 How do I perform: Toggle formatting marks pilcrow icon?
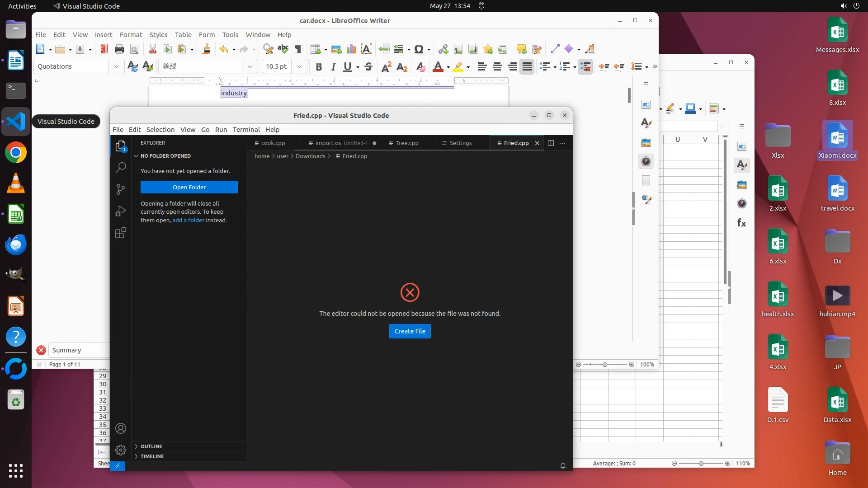click(x=298, y=49)
